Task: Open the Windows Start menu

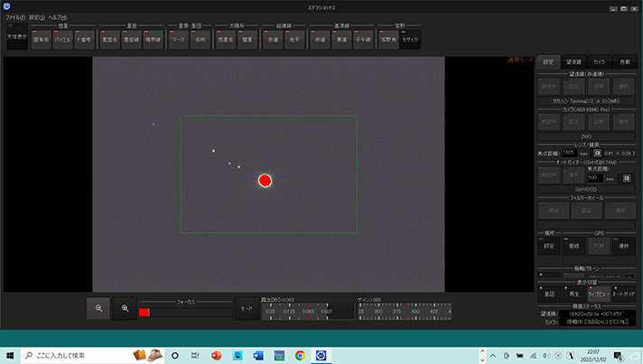Action: 10,355
